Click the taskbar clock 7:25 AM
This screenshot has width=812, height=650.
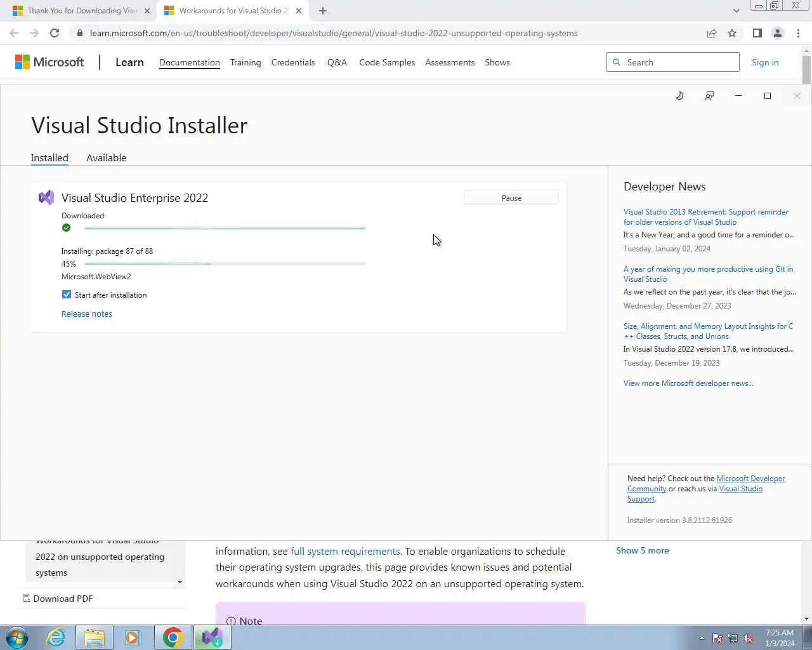(780, 633)
